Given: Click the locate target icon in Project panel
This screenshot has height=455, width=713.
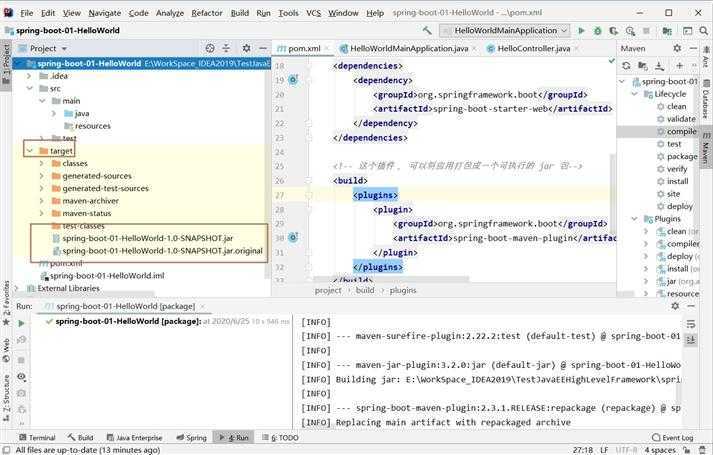Looking at the screenshot, I should [x=210, y=48].
